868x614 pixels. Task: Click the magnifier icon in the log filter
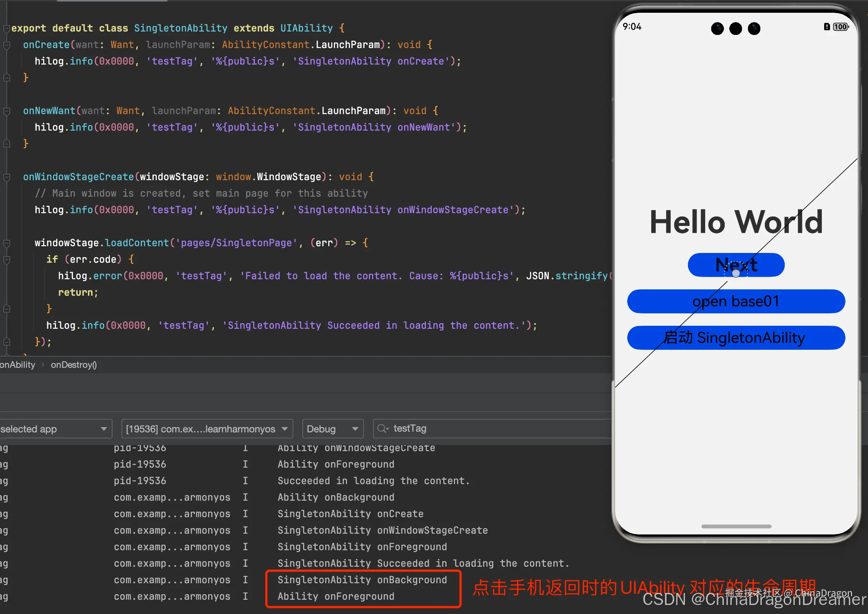382,429
